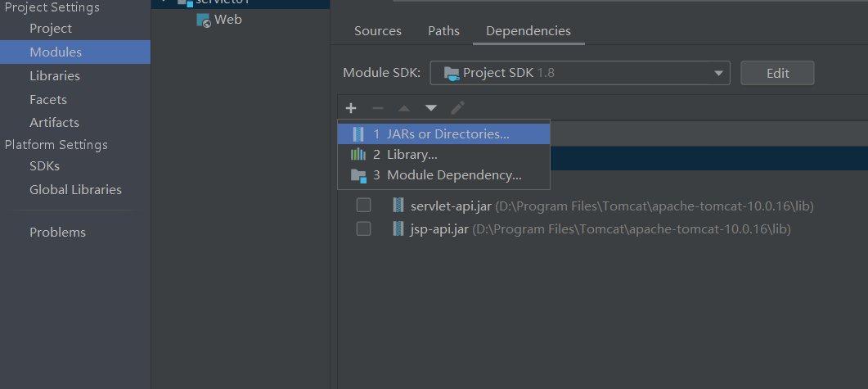This screenshot has height=389, width=868.
Task: Click the Add dependency plus icon
Action: (x=351, y=108)
